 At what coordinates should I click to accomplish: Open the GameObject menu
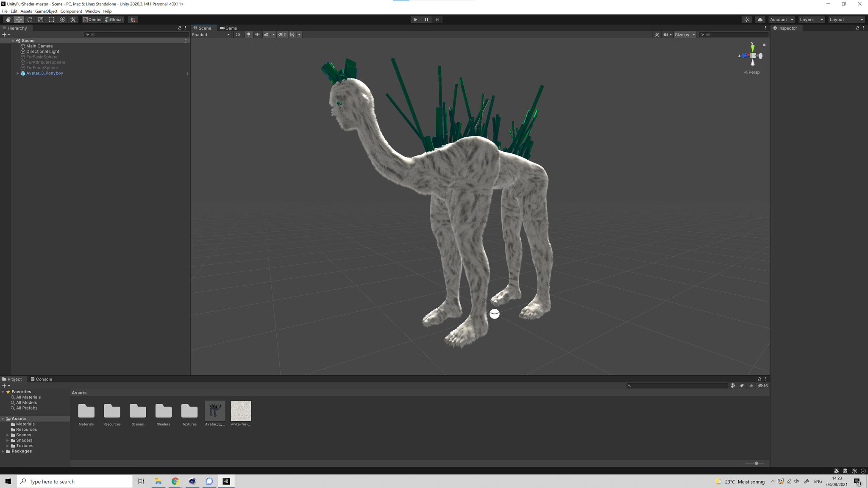tap(46, 11)
